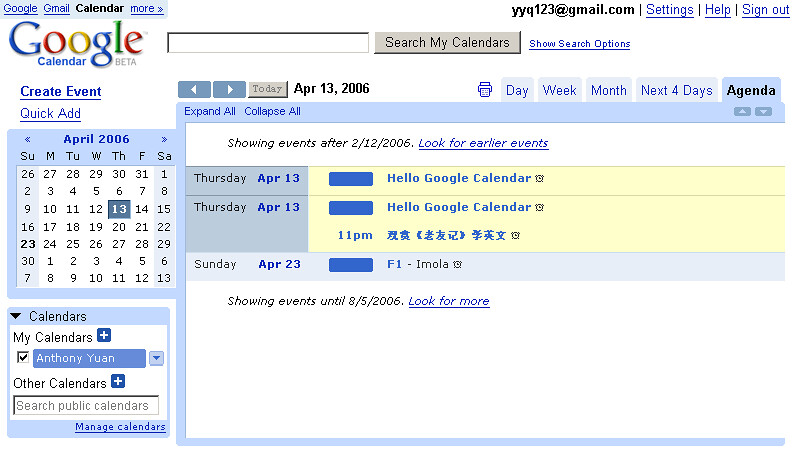Select the Agenda view tab
792x453 pixels.
click(x=751, y=90)
